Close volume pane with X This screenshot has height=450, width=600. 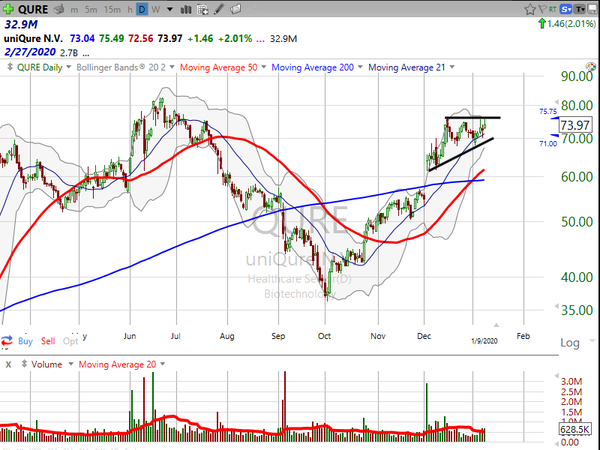pos(8,364)
